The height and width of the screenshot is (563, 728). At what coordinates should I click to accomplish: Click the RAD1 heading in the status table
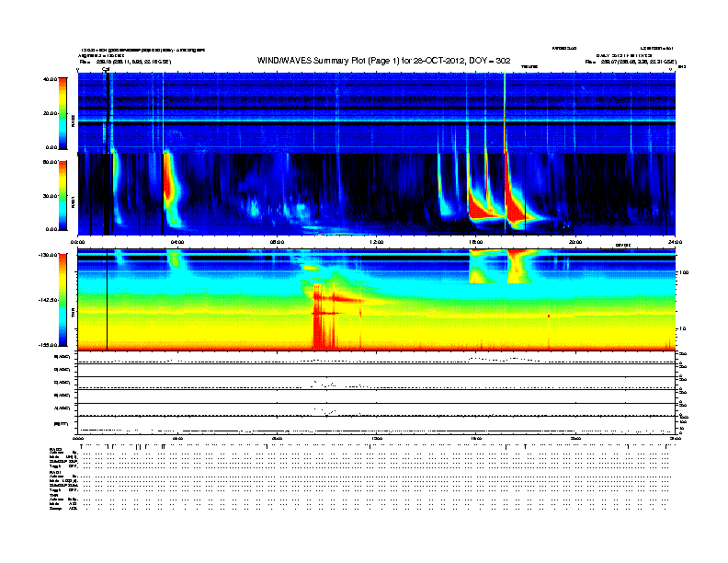tap(56, 472)
